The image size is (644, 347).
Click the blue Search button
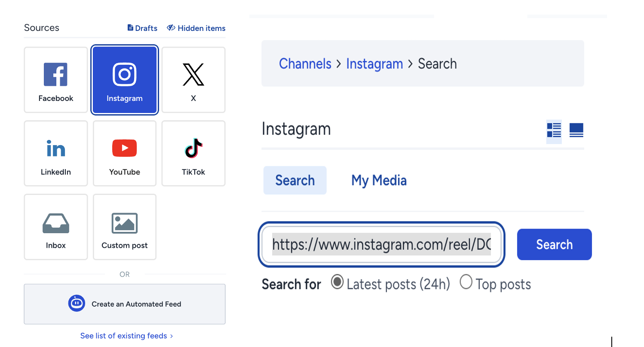(x=554, y=244)
